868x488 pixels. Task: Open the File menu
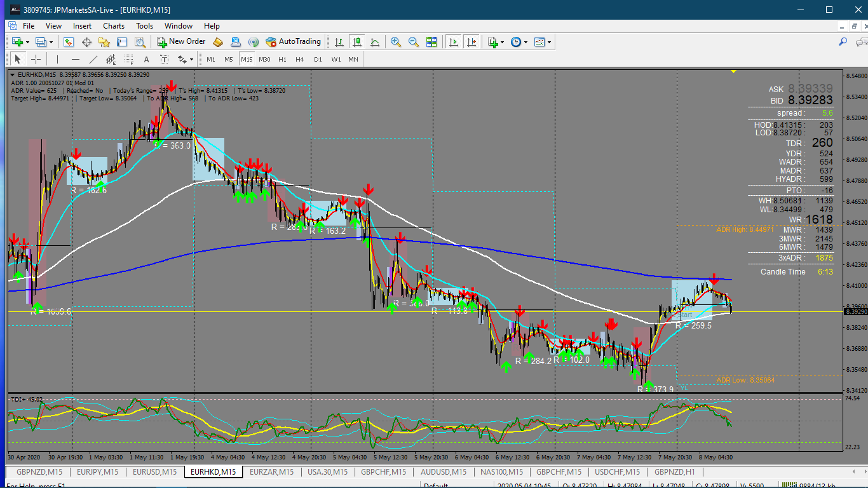[29, 26]
